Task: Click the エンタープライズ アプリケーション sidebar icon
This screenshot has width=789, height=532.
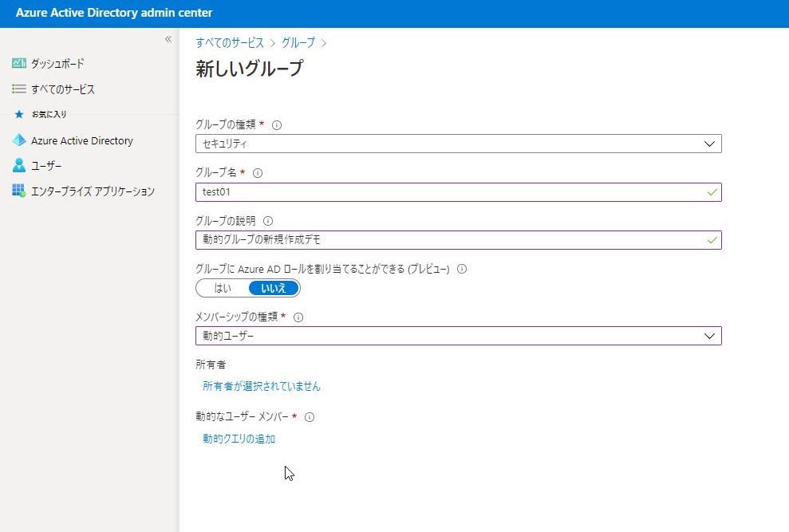Action: click(18, 191)
